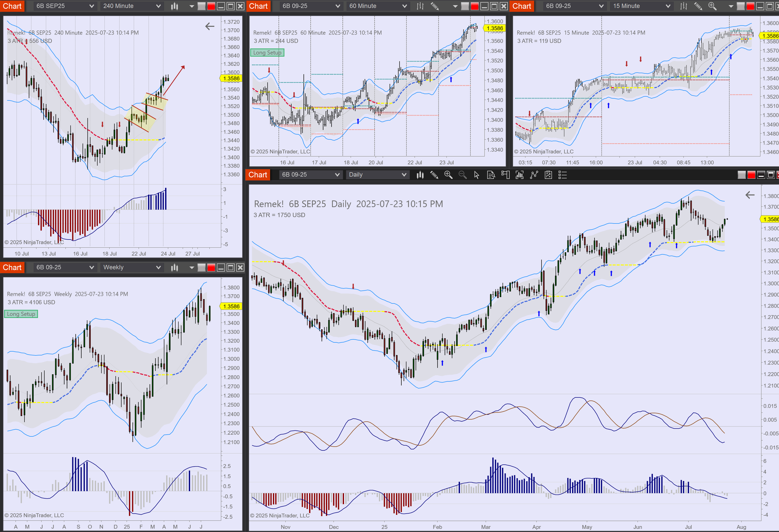Click Zoom Out magnifier in Daily chart toolbar
The height and width of the screenshot is (532, 779).
[463, 175]
